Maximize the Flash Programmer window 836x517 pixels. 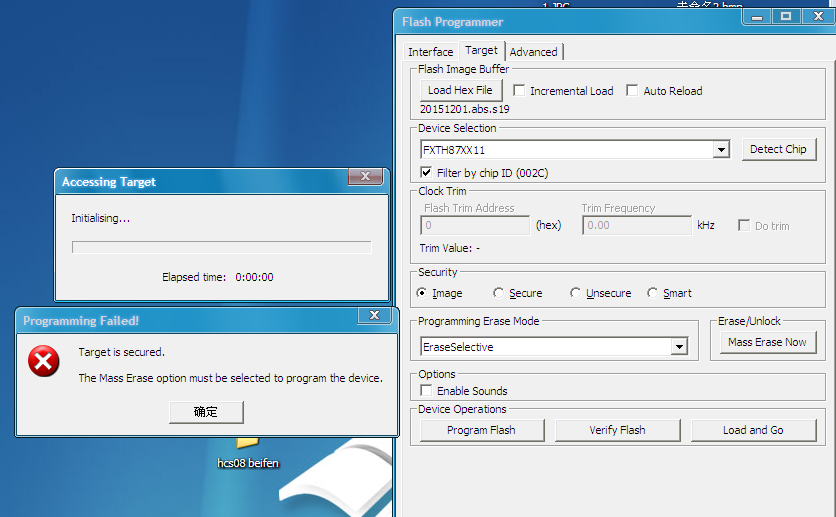click(786, 17)
